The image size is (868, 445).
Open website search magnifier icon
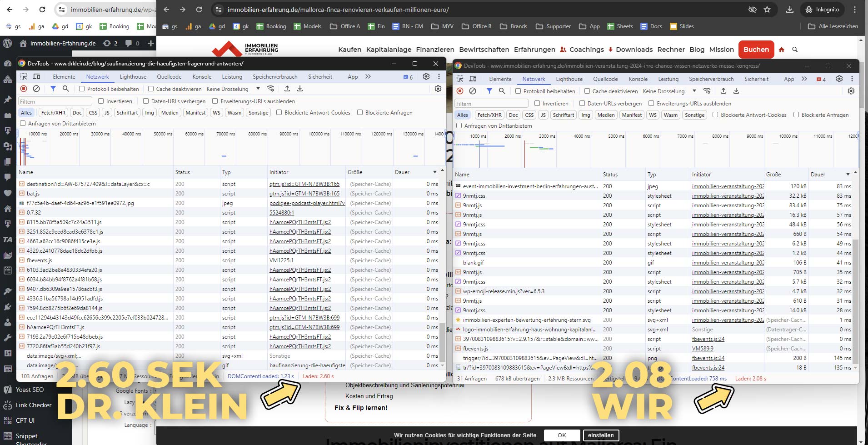point(795,50)
